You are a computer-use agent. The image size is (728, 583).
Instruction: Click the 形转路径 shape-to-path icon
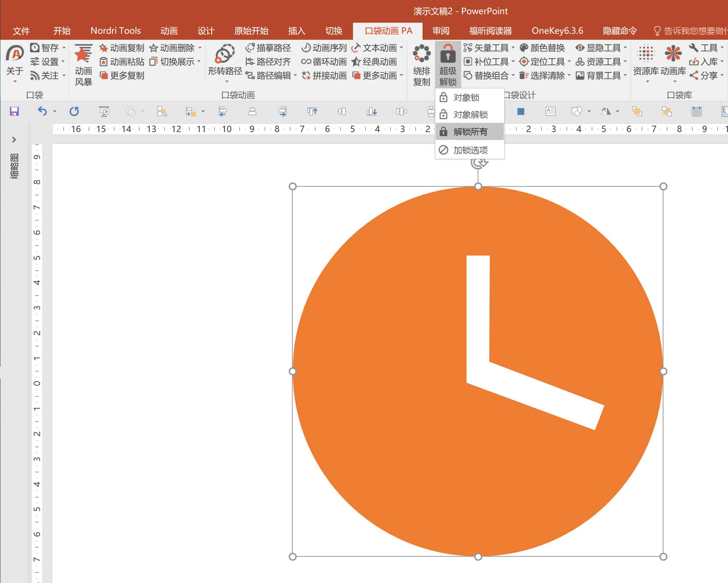(x=225, y=55)
